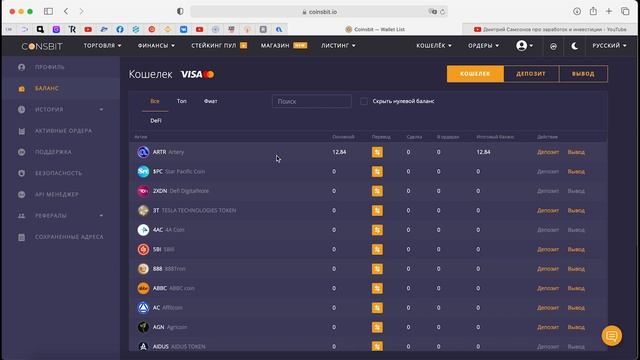The height and width of the screenshot is (360, 640).
Task: Click the transfer icon in the 2XDN row
Action: coord(377,191)
